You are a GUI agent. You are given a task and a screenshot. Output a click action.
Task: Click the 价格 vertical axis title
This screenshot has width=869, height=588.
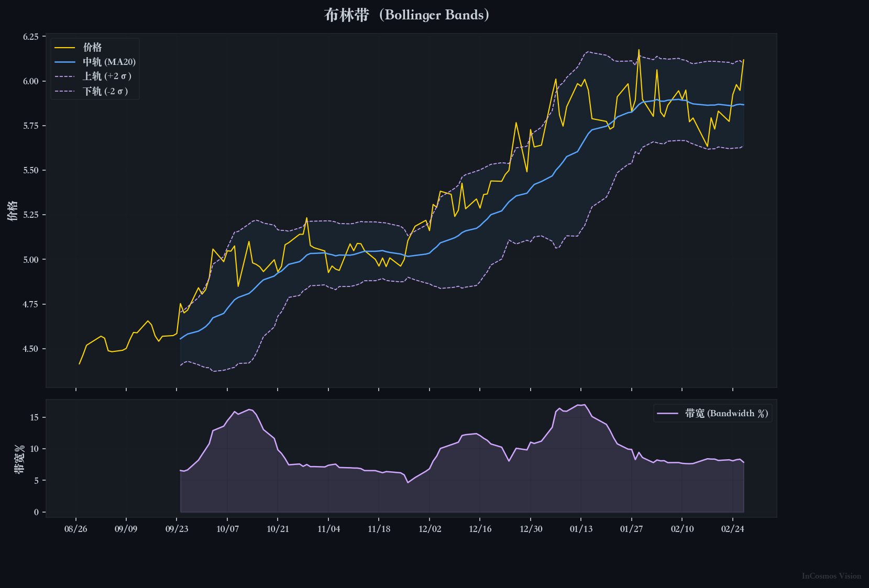[13, 210]
